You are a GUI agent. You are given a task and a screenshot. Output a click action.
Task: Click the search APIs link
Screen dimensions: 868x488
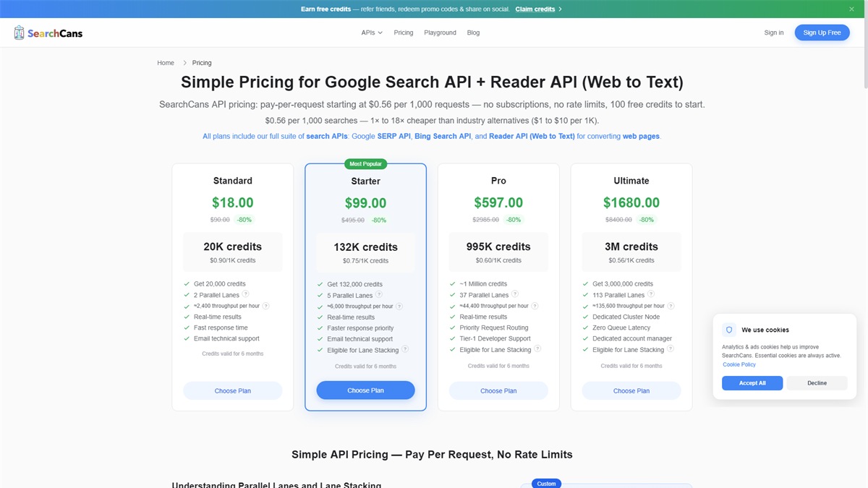[x=327, y=136]
